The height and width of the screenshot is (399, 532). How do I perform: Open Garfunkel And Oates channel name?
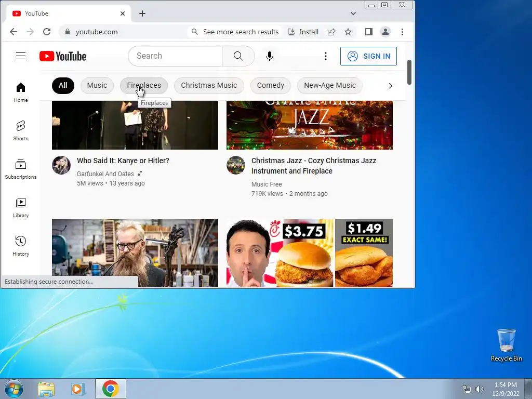coord(105,174)
